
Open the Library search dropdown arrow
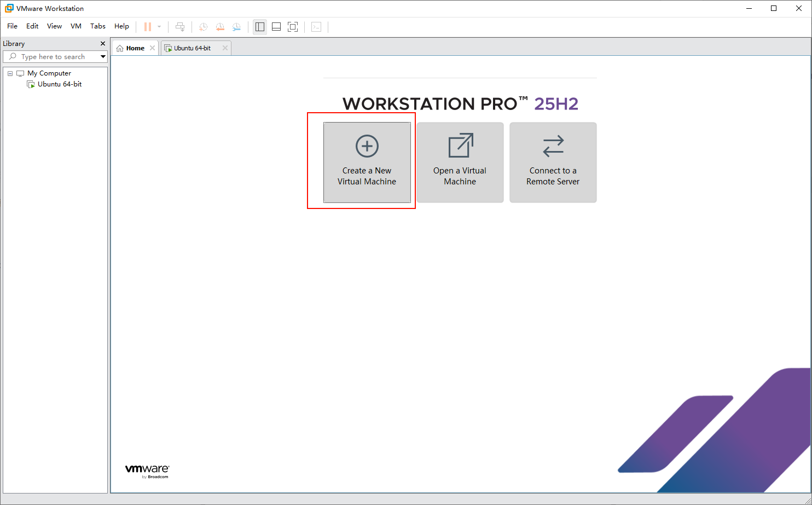tap(103, 56)
